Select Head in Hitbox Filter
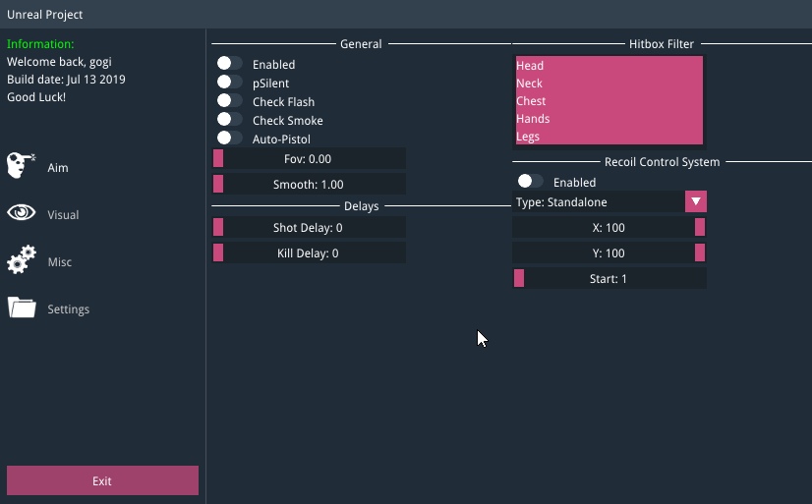 coord(609,66)
